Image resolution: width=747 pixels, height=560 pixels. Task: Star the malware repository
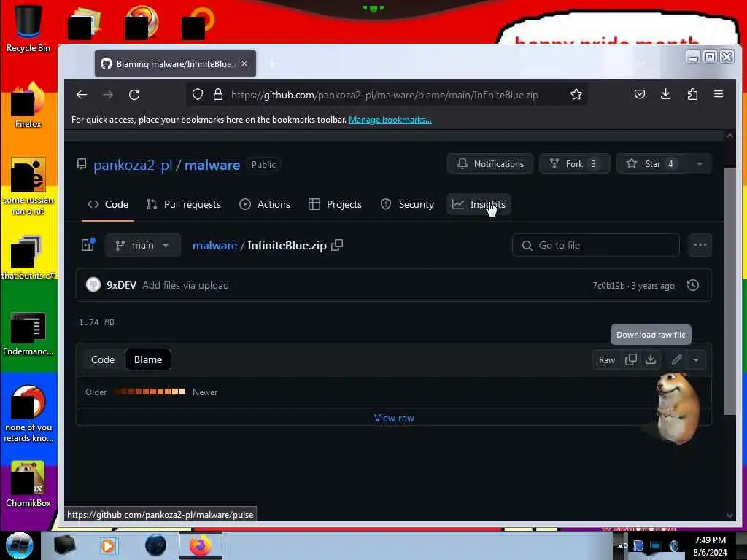click(651, 164)
